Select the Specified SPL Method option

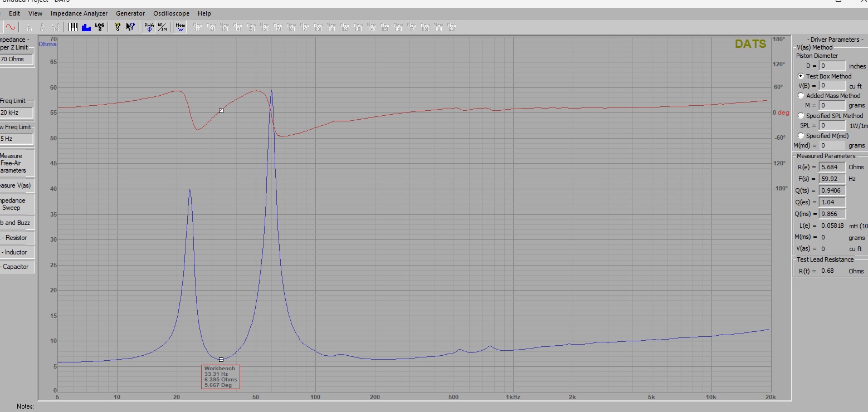801,116
